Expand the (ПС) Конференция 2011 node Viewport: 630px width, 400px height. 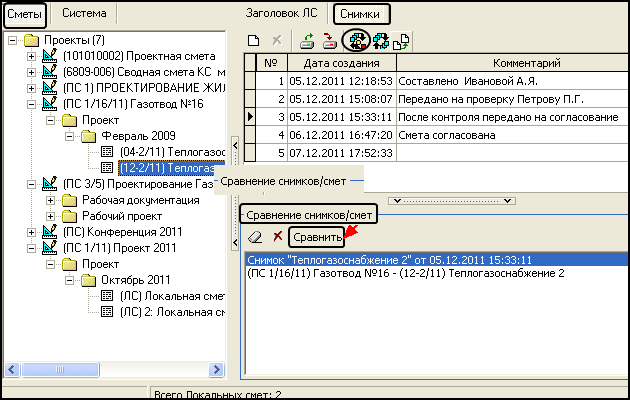pyautogui.click(x=30, y=232)
